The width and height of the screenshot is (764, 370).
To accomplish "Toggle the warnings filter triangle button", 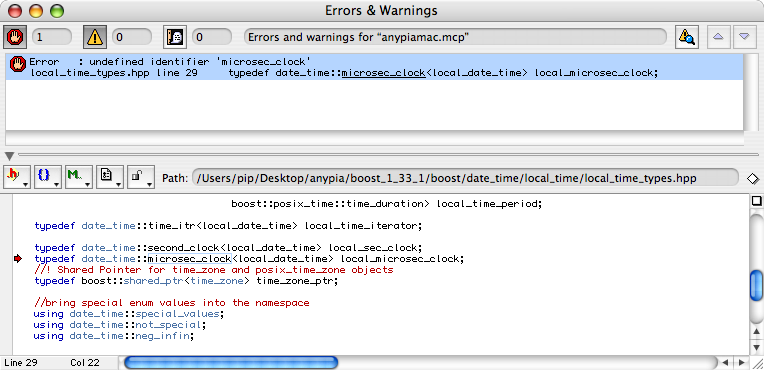I will point(95,37).
